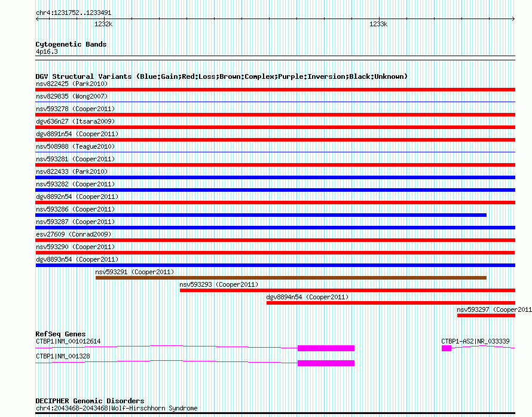The width and height of the screenshot is (532, 417).
Task: Open the nsv508988 (Teague2010) variant label
Action: click(75, 146)
